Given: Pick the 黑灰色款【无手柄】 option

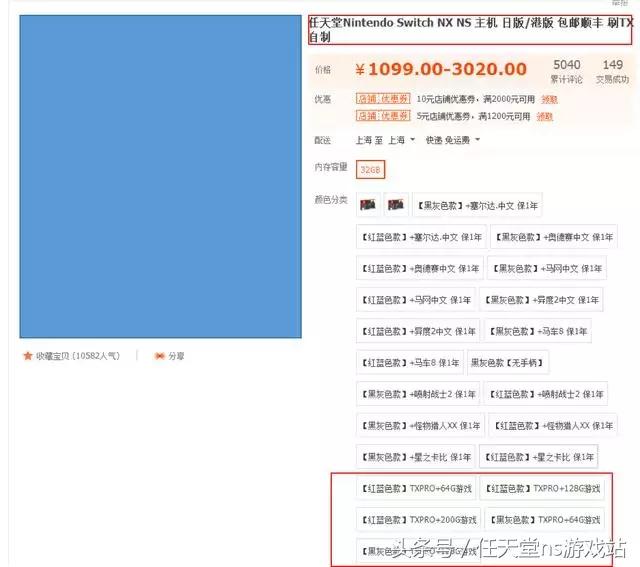Looking at the screenshot, I should [x=508, y=362].
